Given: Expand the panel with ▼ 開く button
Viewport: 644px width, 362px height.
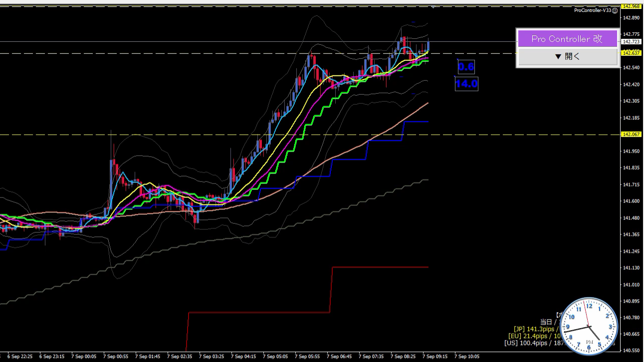Looking at the screenshot, I should tap(567, 56).
